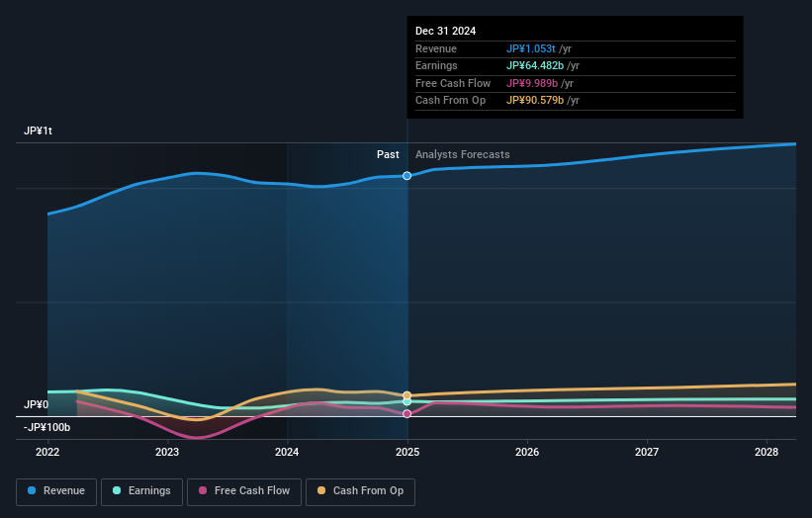The image size is (812, 518).
Task: Click the Past label on chart
Action: pos(388,155)
